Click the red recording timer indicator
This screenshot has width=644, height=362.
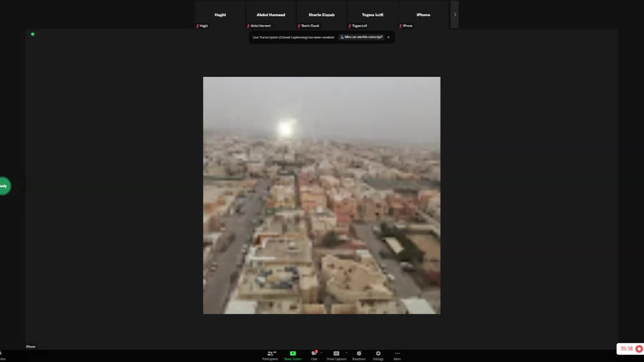[631, 349]
